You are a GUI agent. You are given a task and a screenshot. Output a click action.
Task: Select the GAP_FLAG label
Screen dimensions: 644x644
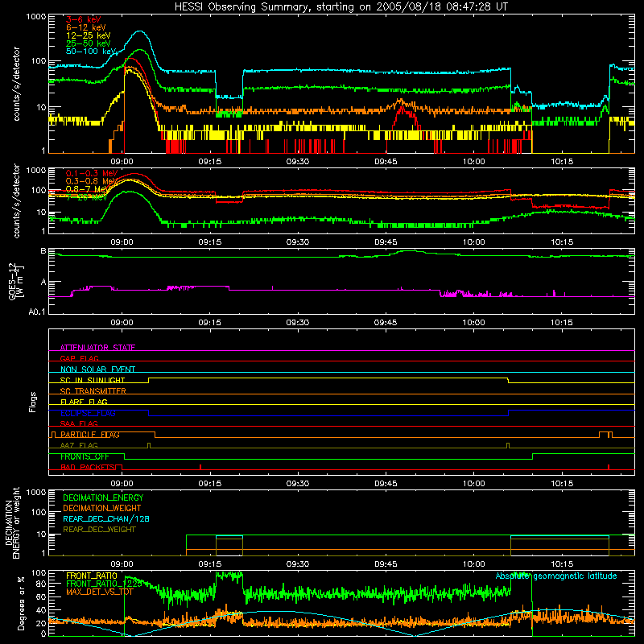coord(79,358)
